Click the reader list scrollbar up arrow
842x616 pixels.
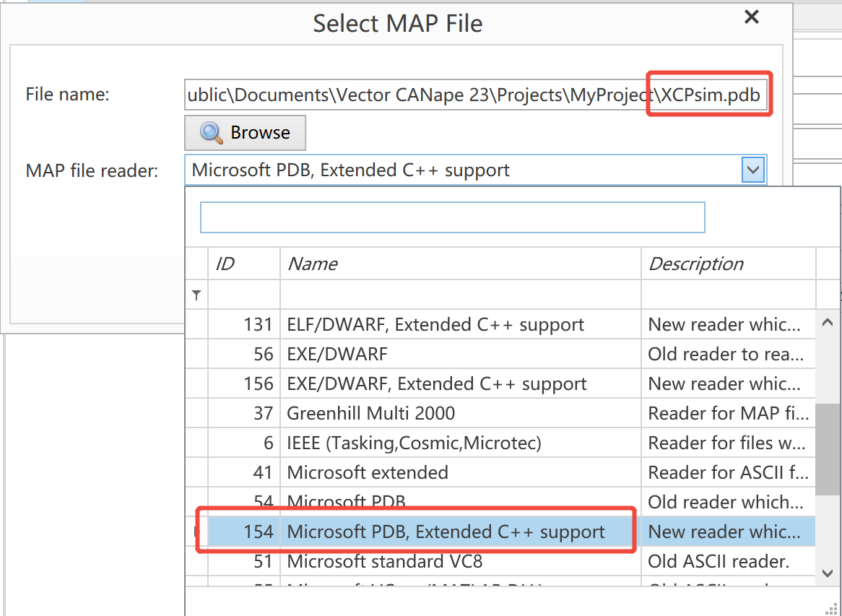(828, 323)
